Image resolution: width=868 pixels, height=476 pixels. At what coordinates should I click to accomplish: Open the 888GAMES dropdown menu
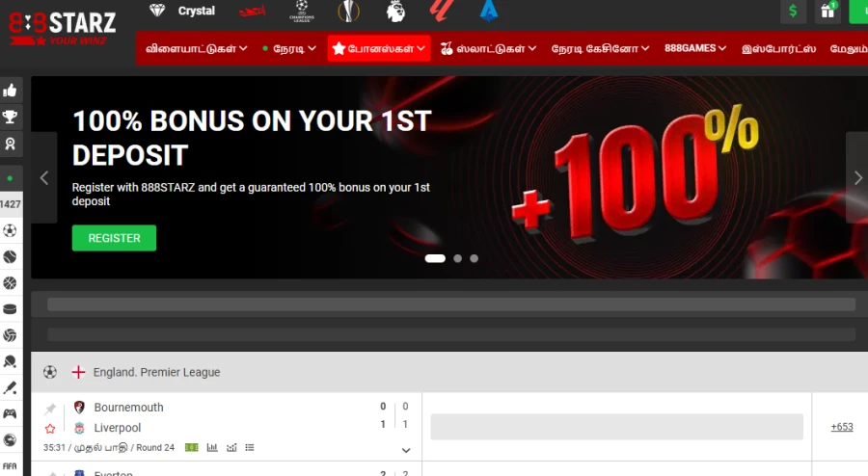(695, 48)
